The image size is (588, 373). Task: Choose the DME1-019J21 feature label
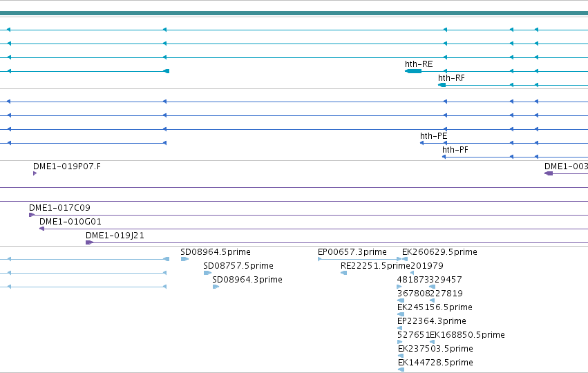tap(115, 236)
